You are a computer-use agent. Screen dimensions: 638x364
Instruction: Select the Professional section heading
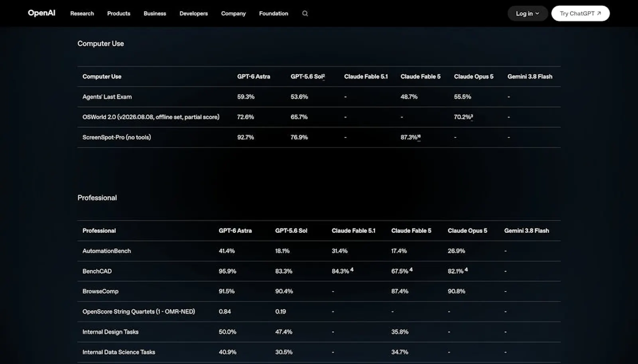(97, 198)
